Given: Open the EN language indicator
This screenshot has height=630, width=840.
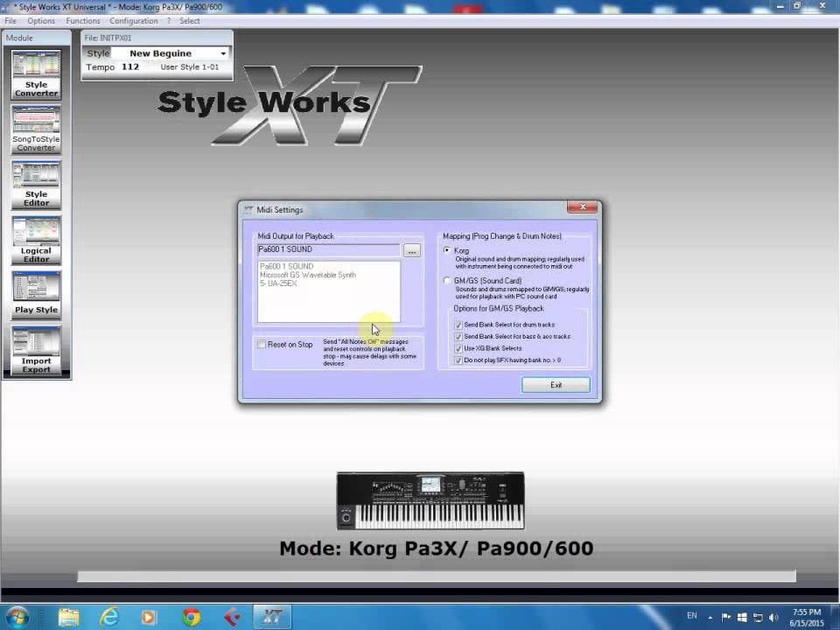Looking at the screenshot, I should [x=692, y=615].
